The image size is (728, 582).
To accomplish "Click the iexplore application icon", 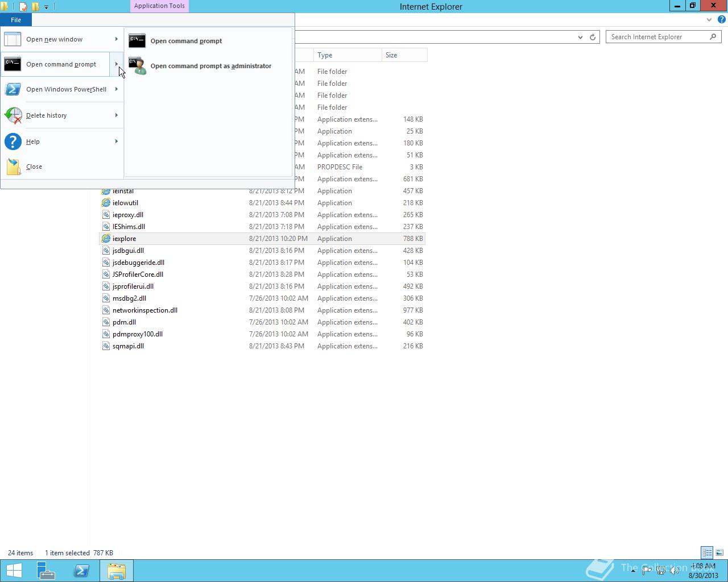I will coord(106,239).
